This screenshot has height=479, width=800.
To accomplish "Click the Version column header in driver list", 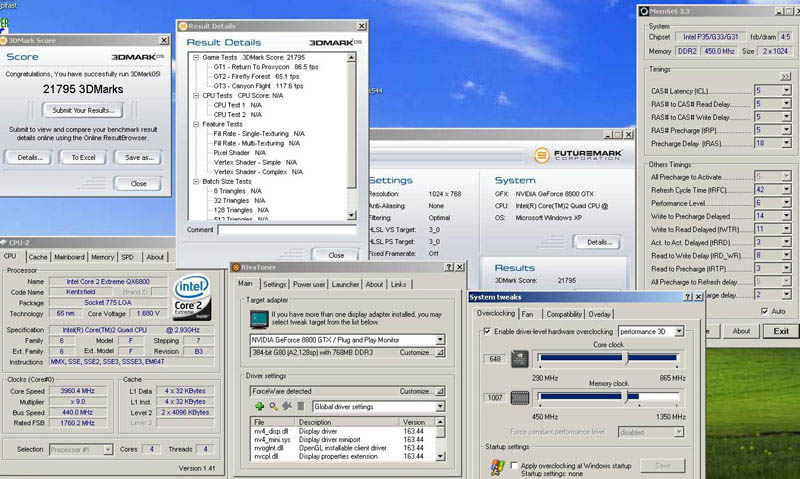I will pyautogui.click(x=417, y=422).
